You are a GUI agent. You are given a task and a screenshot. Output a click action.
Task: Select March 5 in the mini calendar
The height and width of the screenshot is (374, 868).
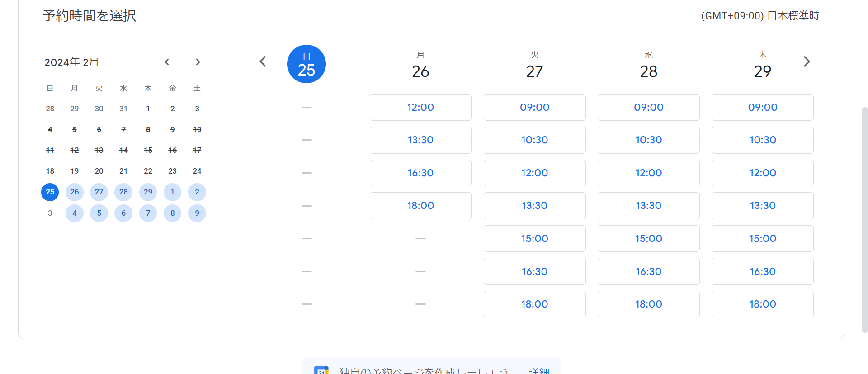pyautogui.click(x=99, y=213)
